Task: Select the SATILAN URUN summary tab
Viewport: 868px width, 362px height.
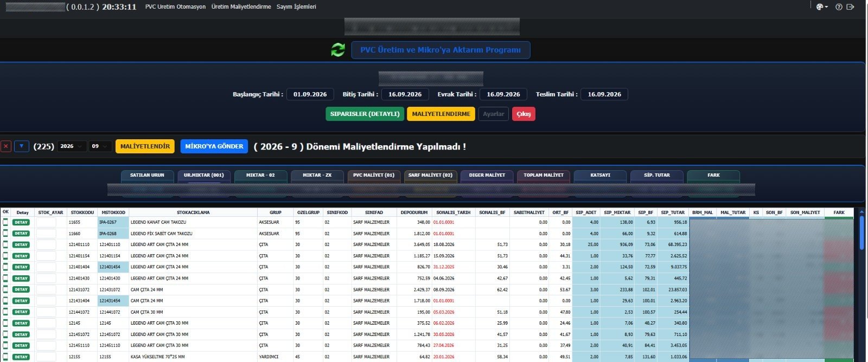Action: [x=148, y=176]
